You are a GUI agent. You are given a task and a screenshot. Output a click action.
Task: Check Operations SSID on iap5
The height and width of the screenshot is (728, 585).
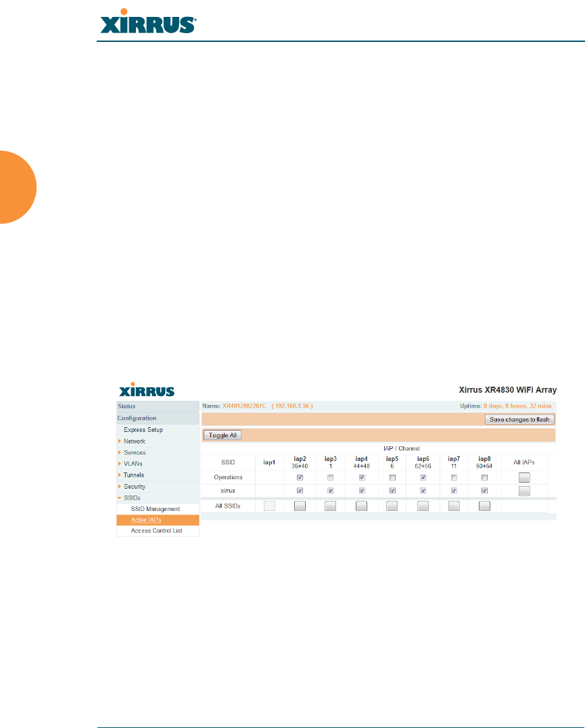click(392, 477)
